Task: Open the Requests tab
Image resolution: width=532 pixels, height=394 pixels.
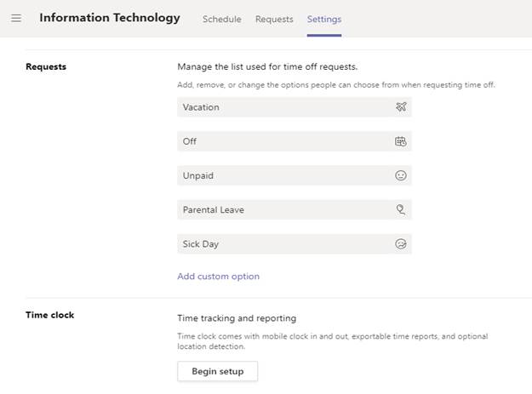Action: pos(274,20)
